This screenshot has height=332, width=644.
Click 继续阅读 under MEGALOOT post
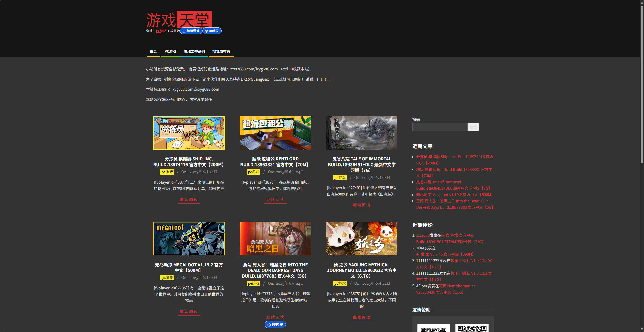pyautogui.click(x=189, y=312)
